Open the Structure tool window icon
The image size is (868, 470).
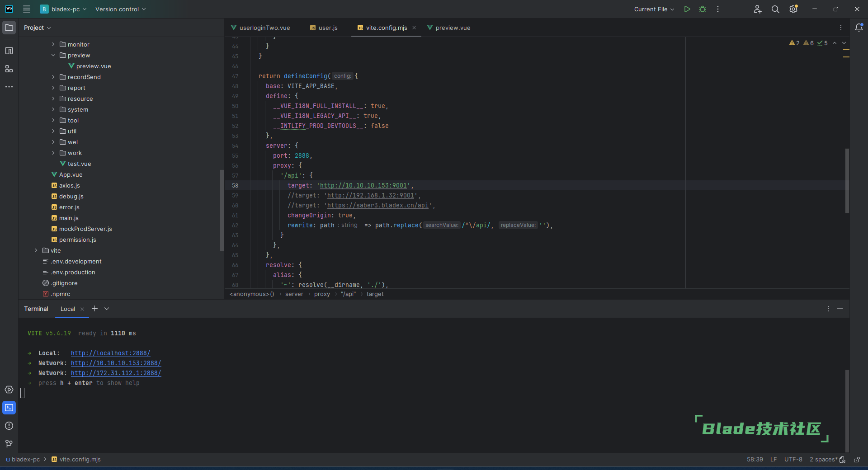coord(9,69)
